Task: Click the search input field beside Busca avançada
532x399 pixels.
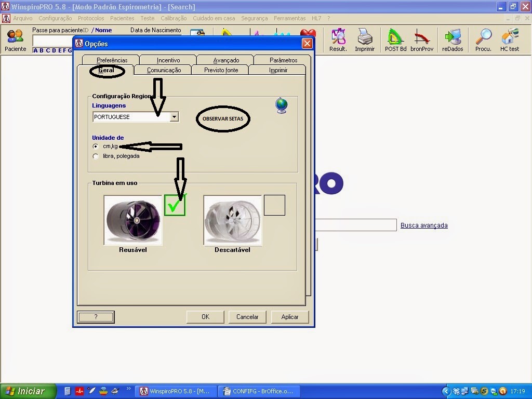Action: pos(355,225)
